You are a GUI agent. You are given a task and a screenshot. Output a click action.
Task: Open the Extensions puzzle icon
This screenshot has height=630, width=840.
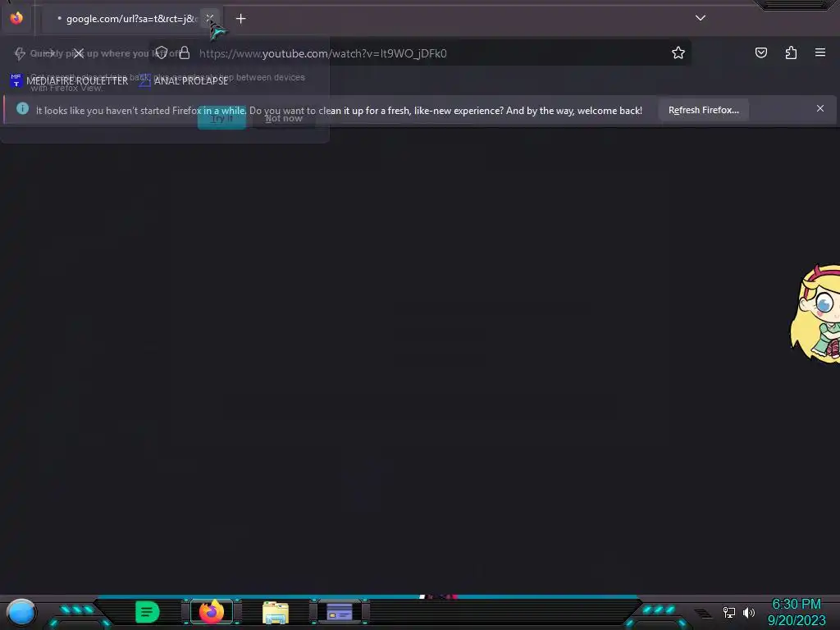coord(791,52)
